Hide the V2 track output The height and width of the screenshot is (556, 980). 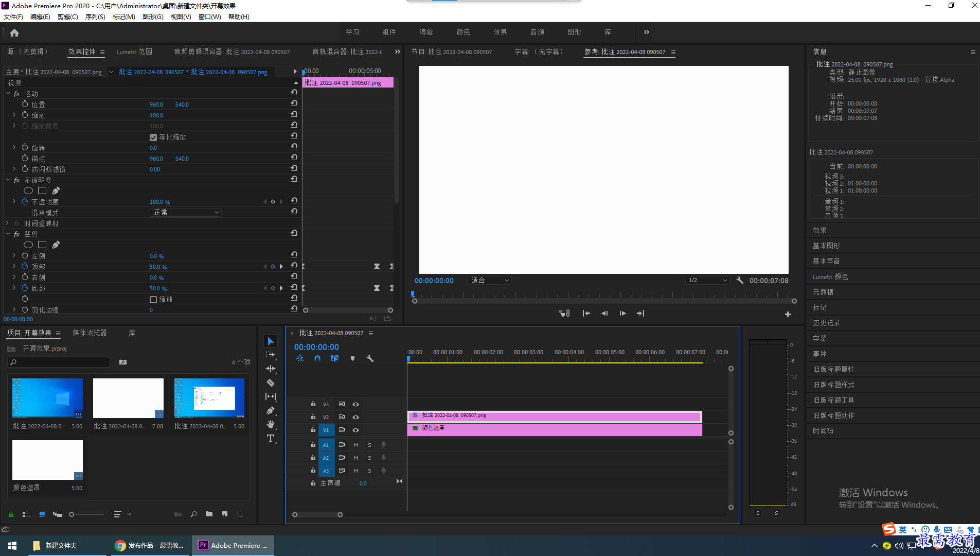click(355, 417)
